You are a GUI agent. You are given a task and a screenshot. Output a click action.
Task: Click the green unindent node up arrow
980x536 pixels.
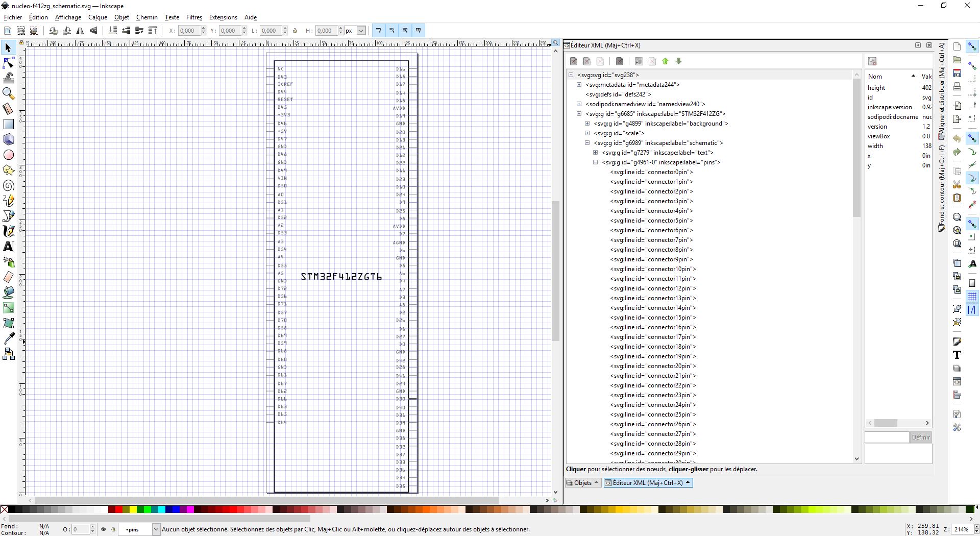coord(665,61)
